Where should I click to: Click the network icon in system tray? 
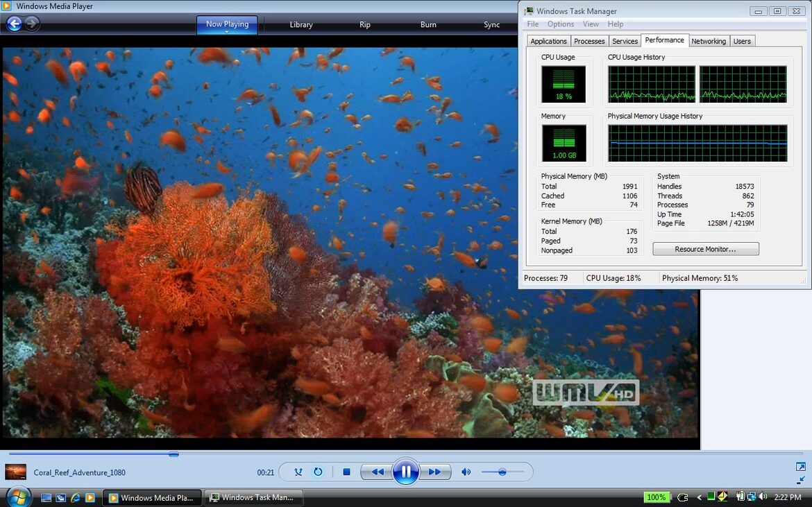(x=752, y=497)
